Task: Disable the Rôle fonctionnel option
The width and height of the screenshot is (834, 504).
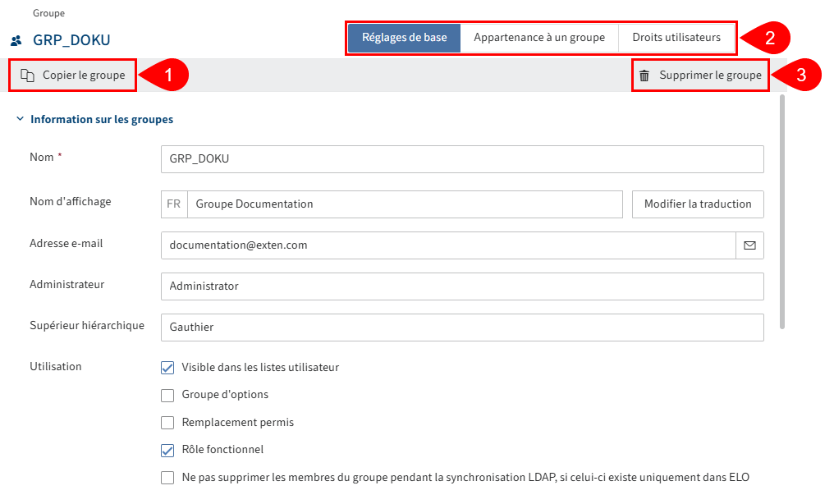Action: (x=167, y=450)
